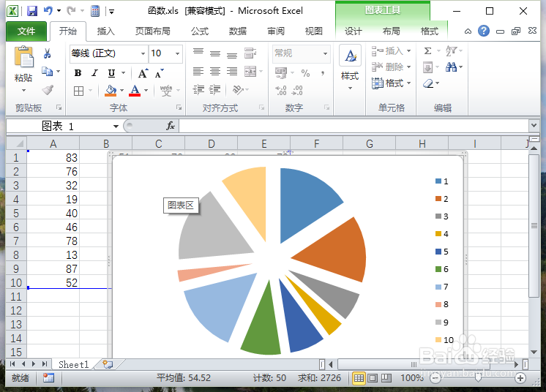Image resolution: width=546 pixels, height=392 pixels.
Task: Click the Comma Style icon
Action: [x=323, y=73]
